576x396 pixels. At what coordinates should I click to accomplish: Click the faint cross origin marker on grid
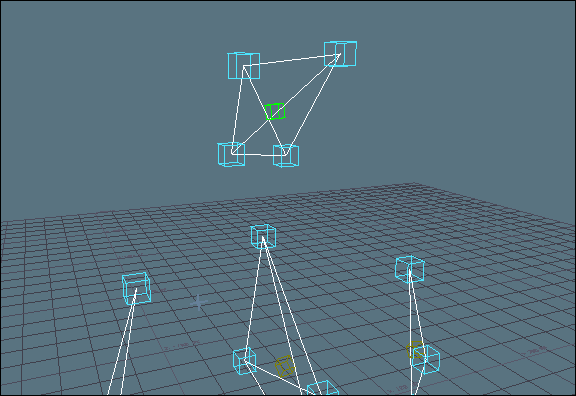(199, 302)
